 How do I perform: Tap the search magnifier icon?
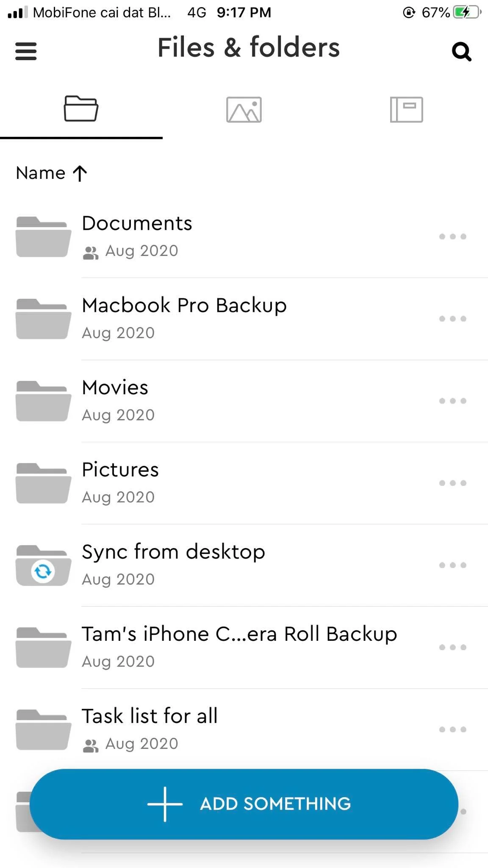pos(461,52)
